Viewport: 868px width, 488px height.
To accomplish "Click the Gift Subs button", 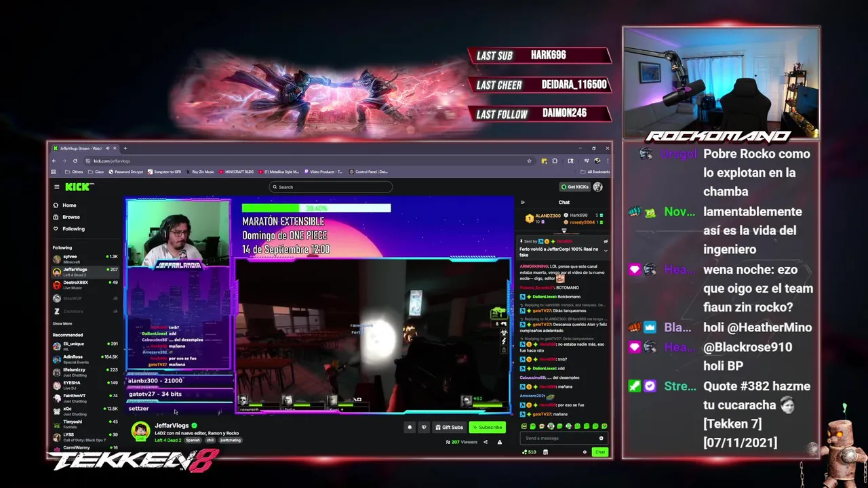I will [x=449, y=427].
